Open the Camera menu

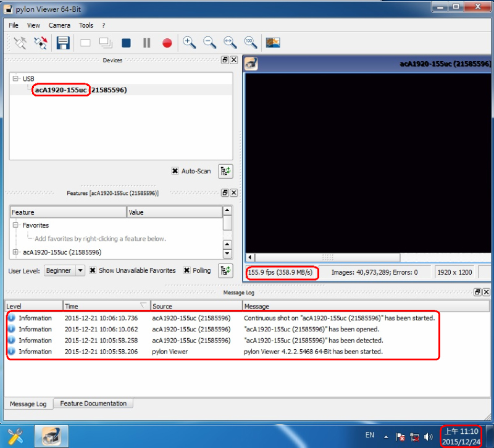click(x=59, y=25)
